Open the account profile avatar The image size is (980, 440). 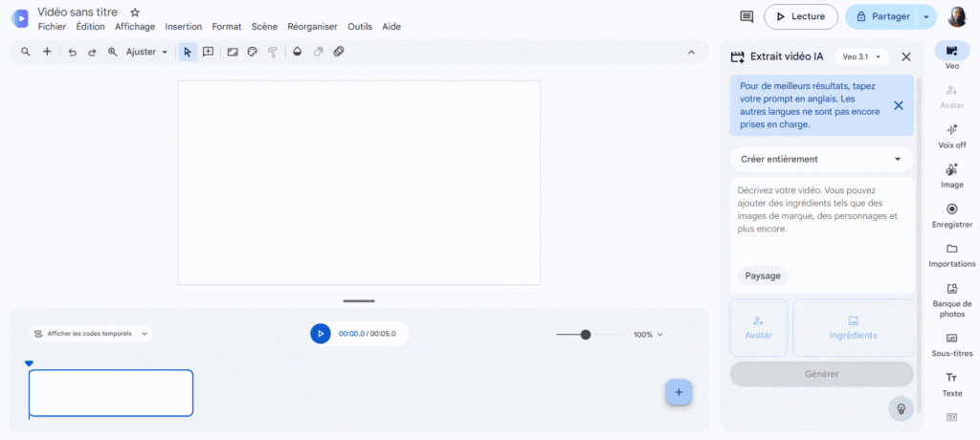pyautogui.click(x=957, y=17)
